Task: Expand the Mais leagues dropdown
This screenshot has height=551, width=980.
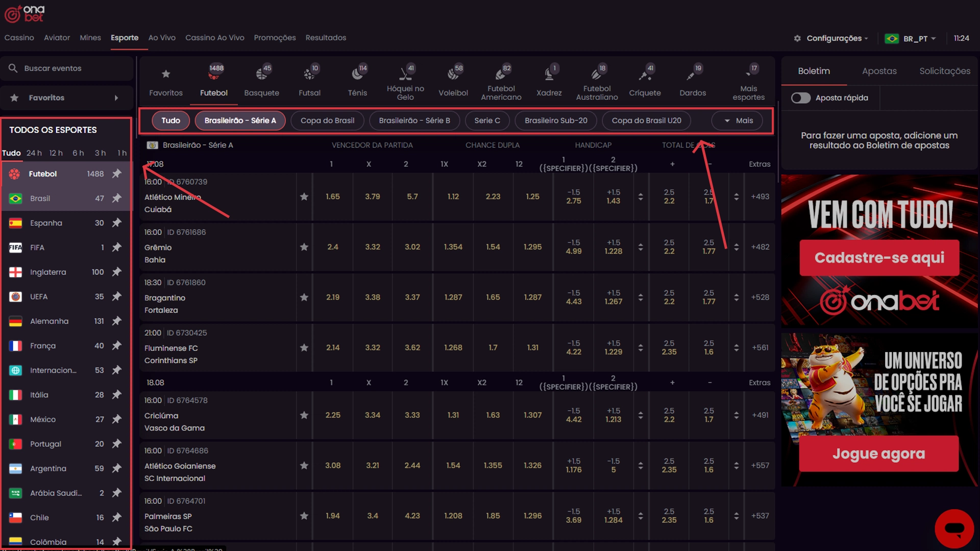Action: tap(737, 120)
